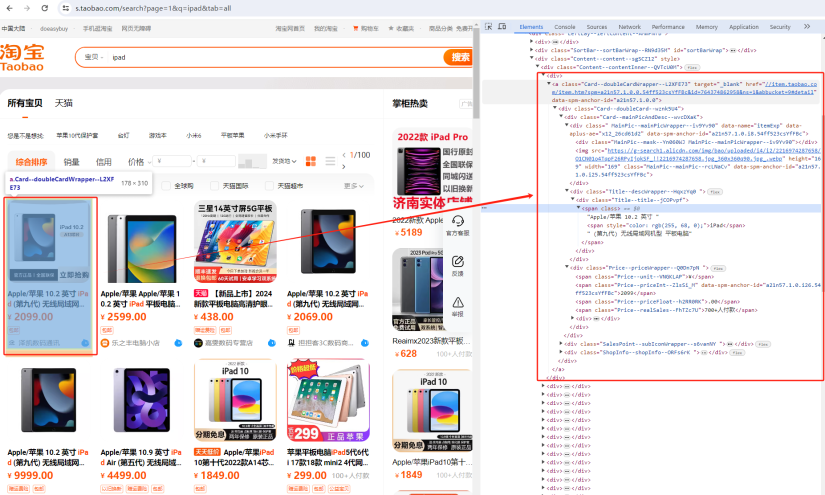Expand the SalesPoint--subIconWrapper div node
Viewport: 825px width, 495px height.
tap(561, 344)
